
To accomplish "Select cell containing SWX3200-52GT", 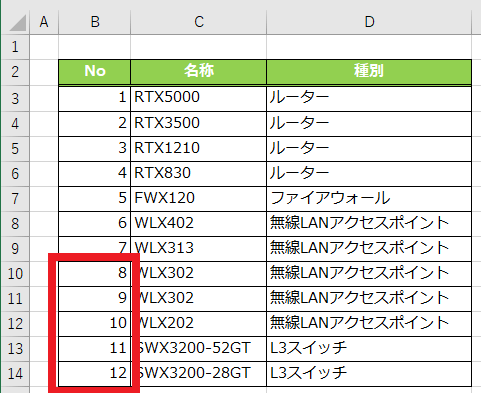I will pos(199,349).
